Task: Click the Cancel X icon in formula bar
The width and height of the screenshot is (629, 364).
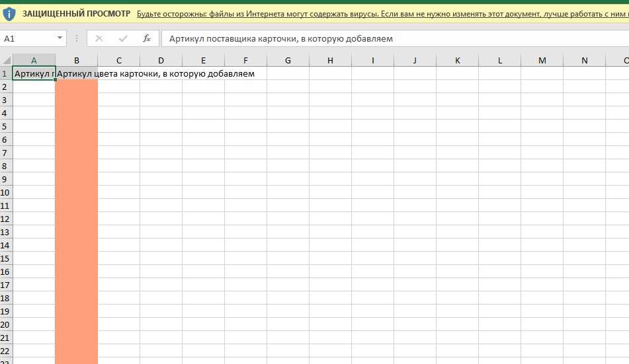Action: coord(99,38)
